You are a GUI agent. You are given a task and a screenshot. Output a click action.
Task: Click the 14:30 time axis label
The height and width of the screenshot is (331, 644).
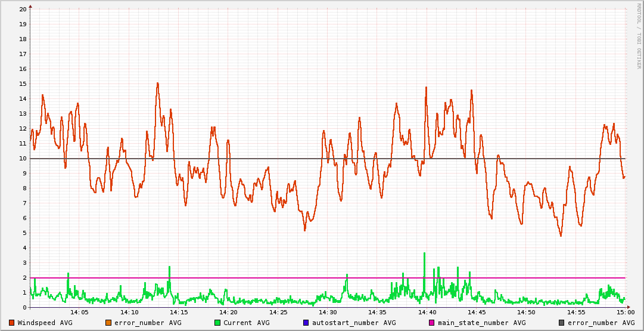coord(328,312)
